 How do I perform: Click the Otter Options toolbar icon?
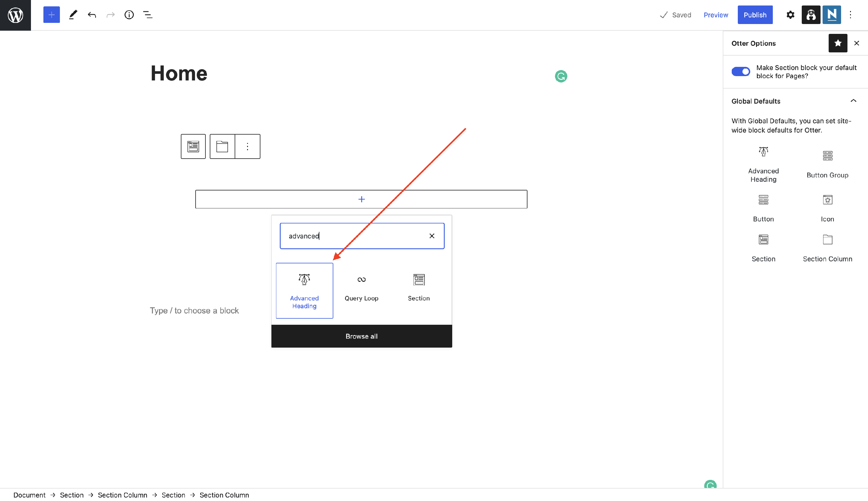coord(811,15)
